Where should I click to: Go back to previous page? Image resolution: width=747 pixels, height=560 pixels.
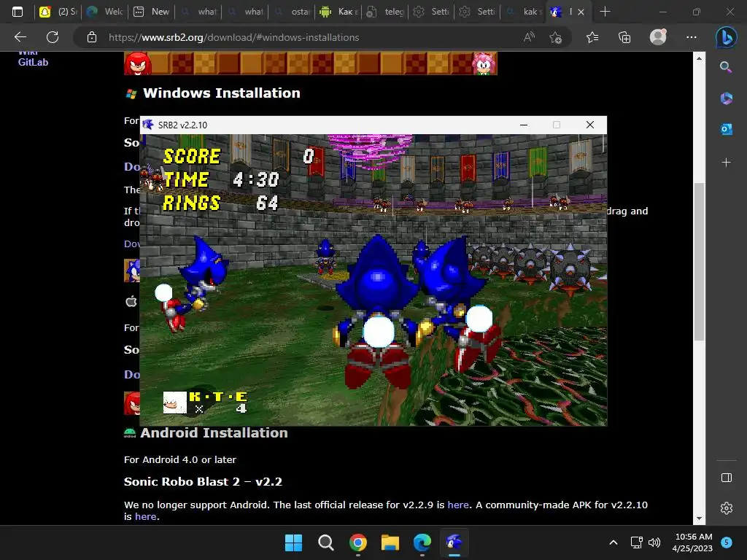coord(20,37)
